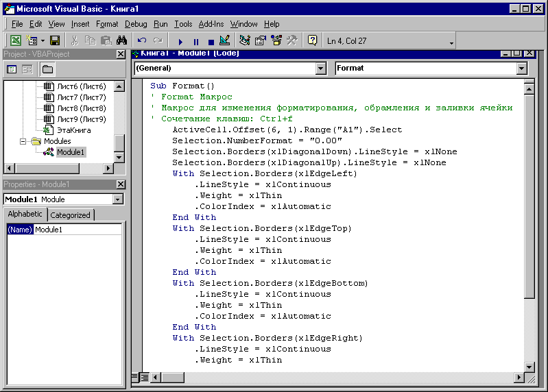The image size is (548, 392).
Task: Open the Window menu
Action: tap(243, 24)
